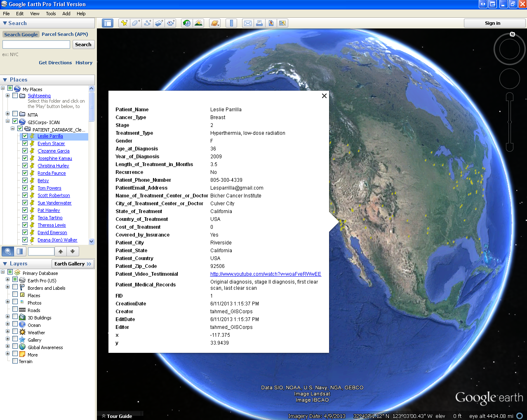This screenshot has width=527, height=420.
Task: Print the current view icon
Action: [x=259, y=23]
